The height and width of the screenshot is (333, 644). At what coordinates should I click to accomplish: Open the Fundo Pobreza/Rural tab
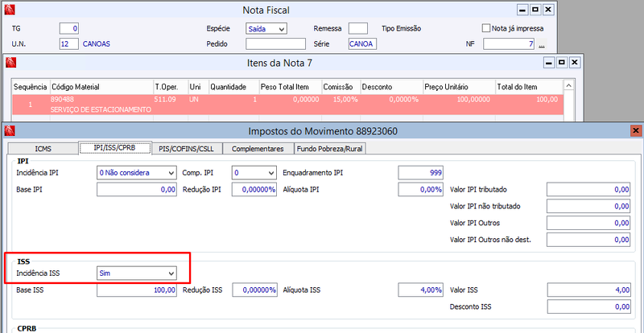[330, 149]
